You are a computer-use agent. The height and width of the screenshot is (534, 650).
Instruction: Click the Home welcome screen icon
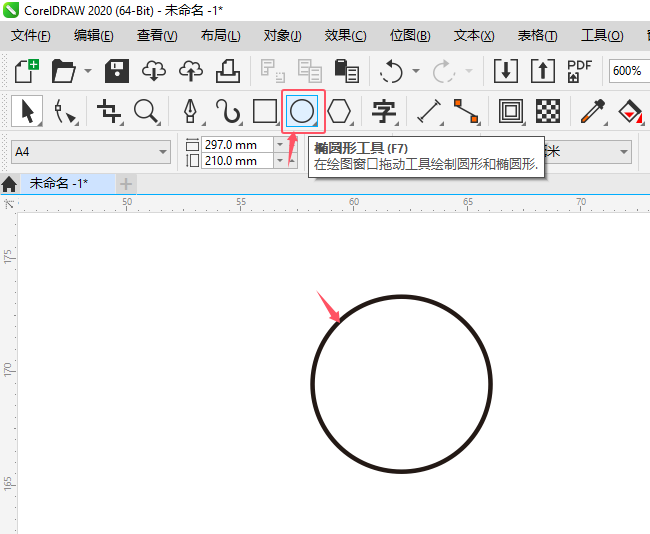pyautogui.click(x=9, y=184)
